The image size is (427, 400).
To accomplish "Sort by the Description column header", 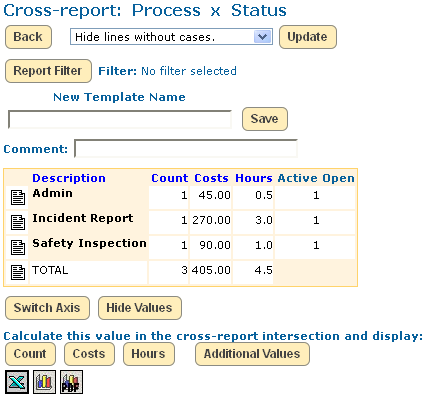I will pyautogui.click(x=69, y=178).
